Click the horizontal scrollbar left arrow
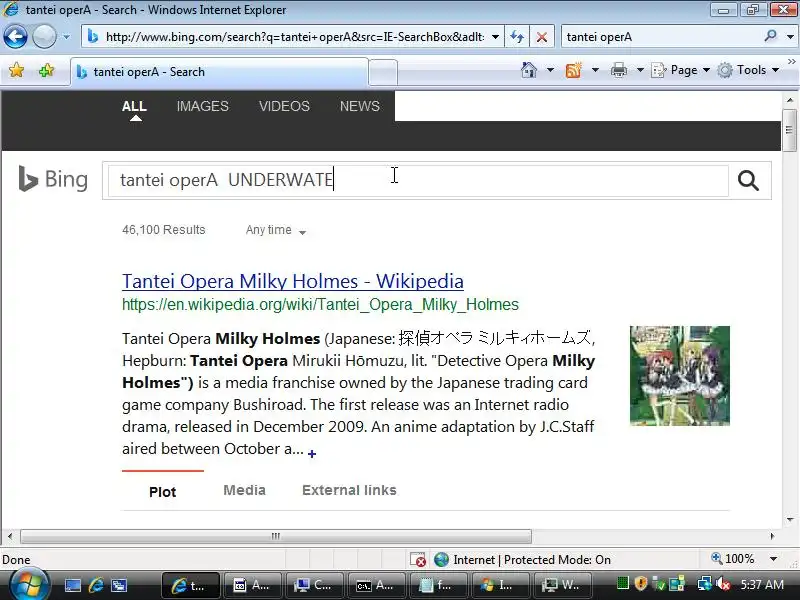This screenshot has width=800, height=600. pos(10,536)
